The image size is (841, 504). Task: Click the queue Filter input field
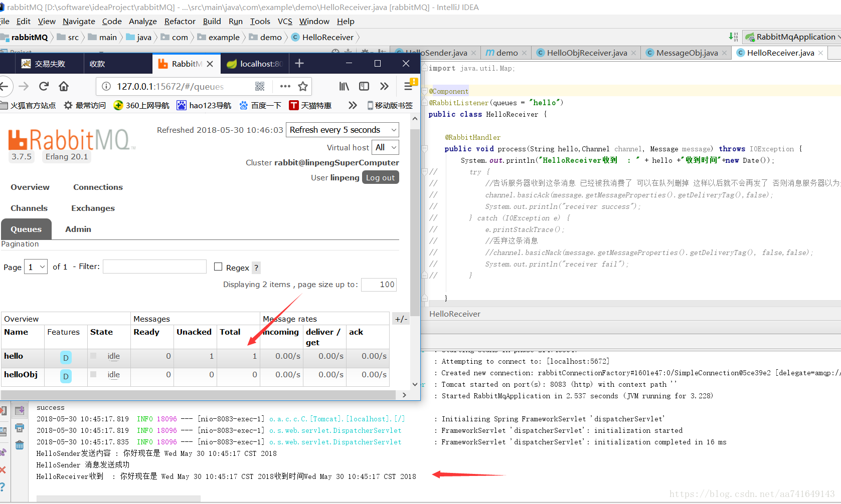pos(154,267)
